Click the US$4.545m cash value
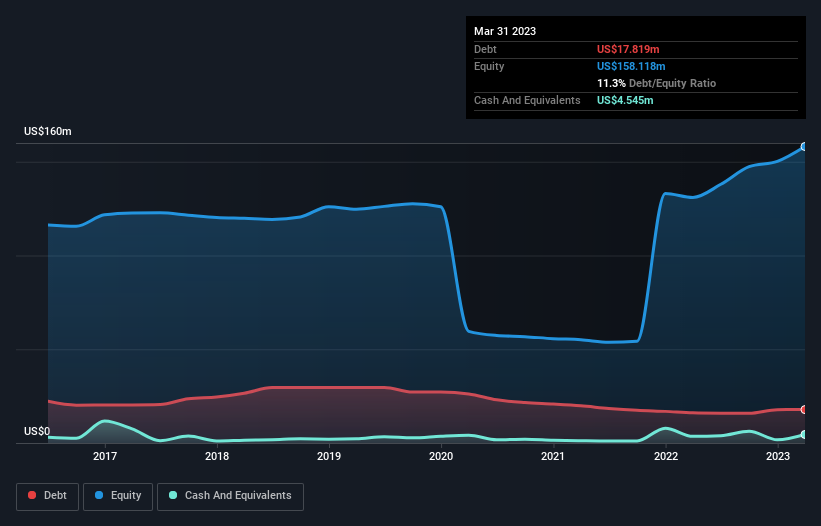The image size is (821, 526). pos(625,100)
